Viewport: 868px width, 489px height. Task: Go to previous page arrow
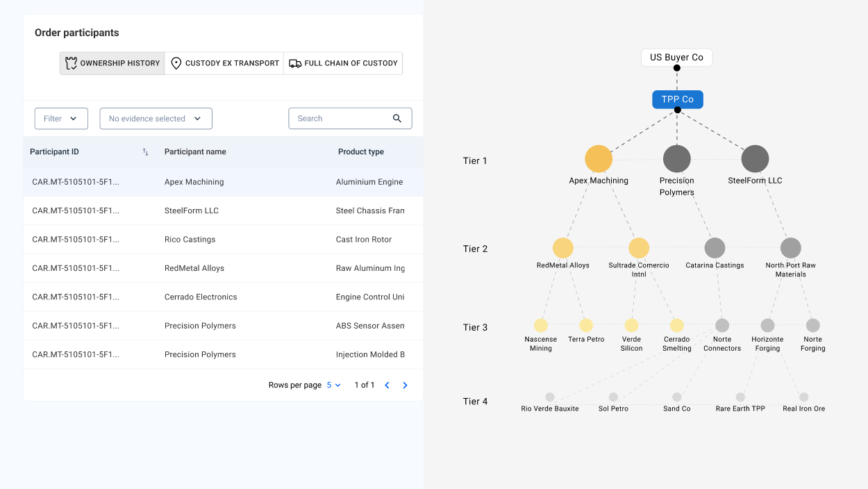pos(387,385)
